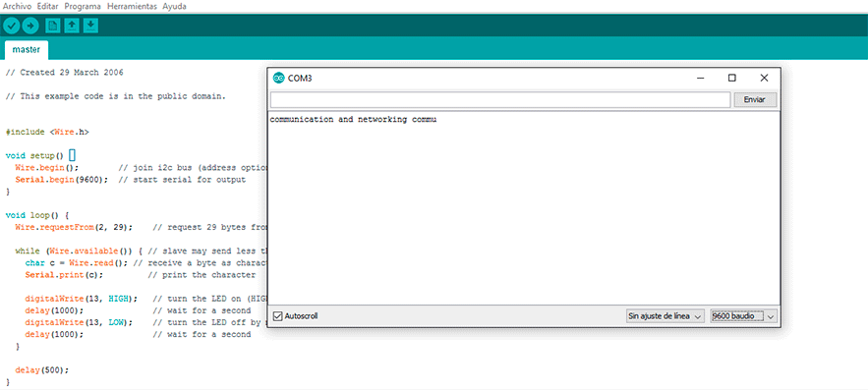Open the 9600 baudio baud rate dropdown
The width and height of the screenshot is (868, 391).
(744, 316)
